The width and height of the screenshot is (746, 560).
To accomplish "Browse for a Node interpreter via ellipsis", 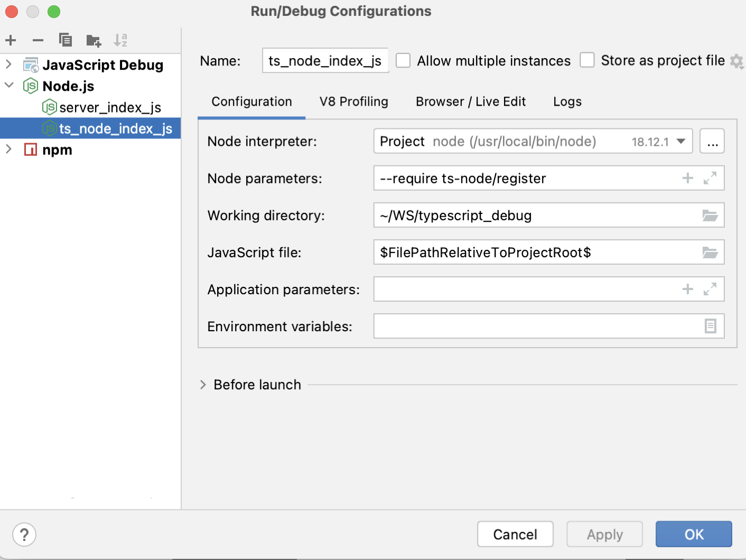I will [x=712, y=141].
